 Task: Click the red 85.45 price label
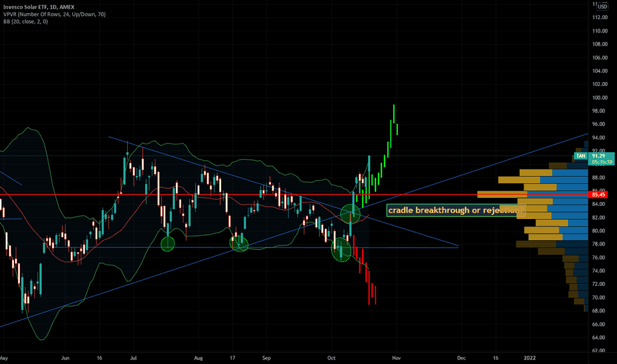(598, 195)
